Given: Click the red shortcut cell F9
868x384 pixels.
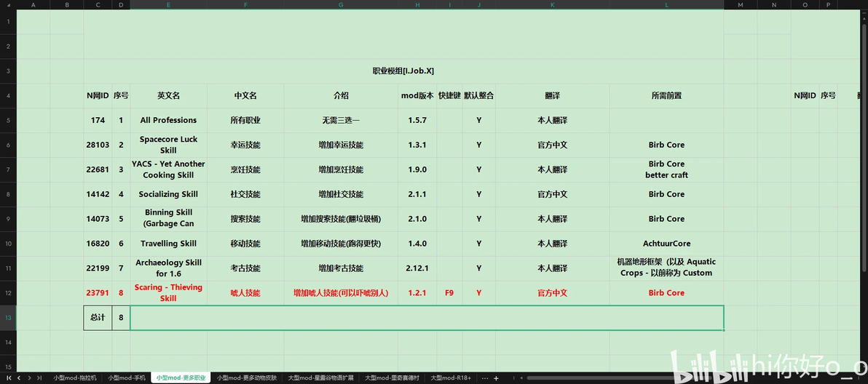Looking at the screenshot, I should [449, 293].
